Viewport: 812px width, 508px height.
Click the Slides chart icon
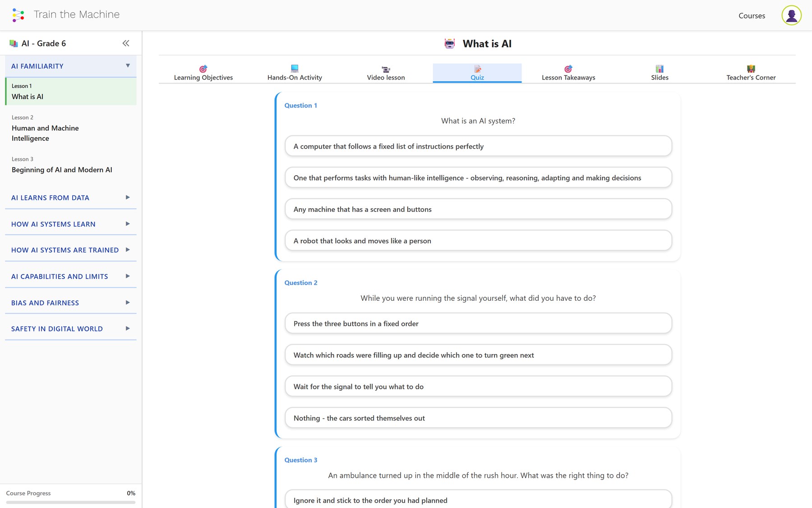[660, 69]
